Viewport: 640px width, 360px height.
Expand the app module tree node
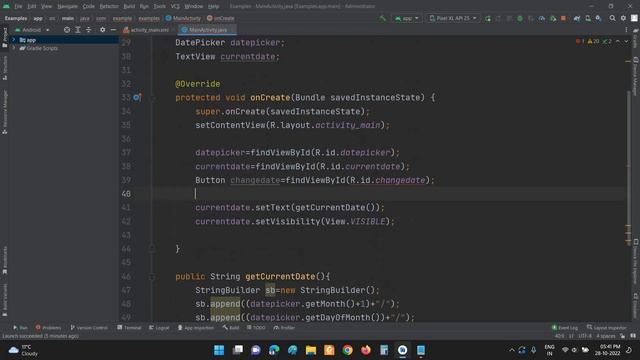[x=13, y=40]
